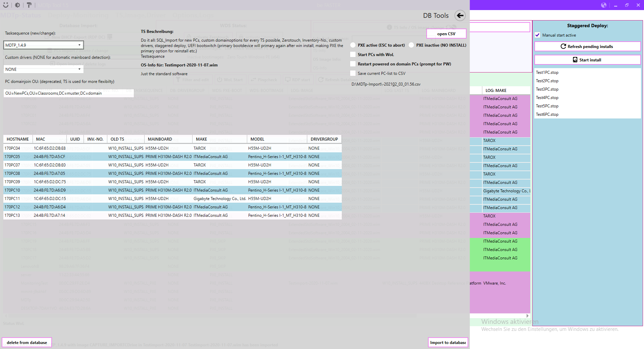The image size is (644, 349).
Task: Select row with hostname 170PC08
Action: 172,173
